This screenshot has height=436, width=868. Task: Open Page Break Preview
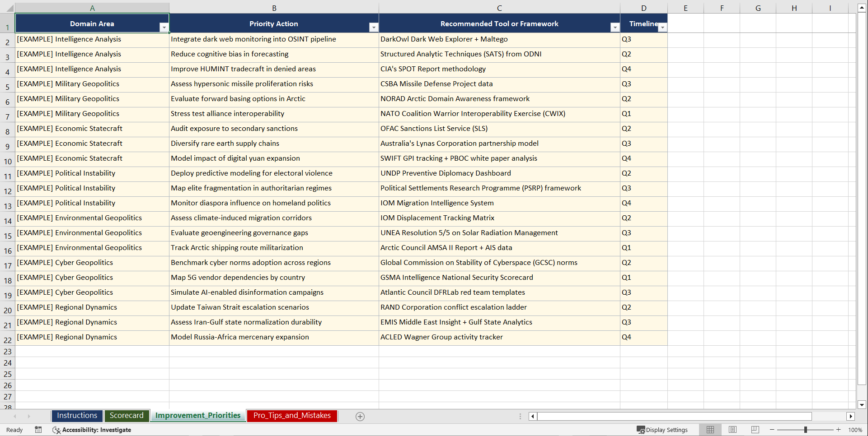(755, 430)
